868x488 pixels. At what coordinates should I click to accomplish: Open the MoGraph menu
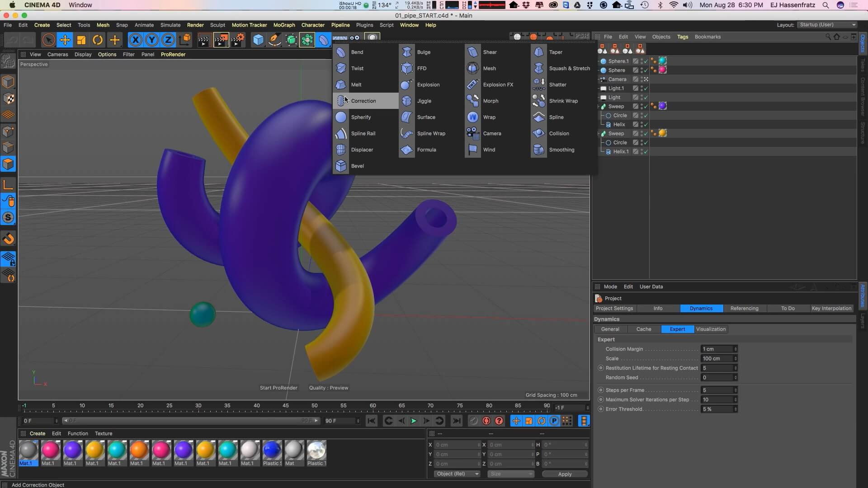[283, 25]
